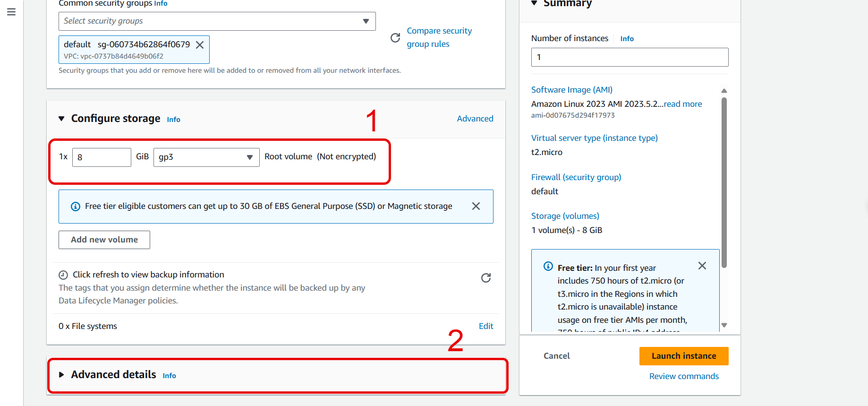
Task: Open the Select security groups dropdown
Action: click(217, 21)
